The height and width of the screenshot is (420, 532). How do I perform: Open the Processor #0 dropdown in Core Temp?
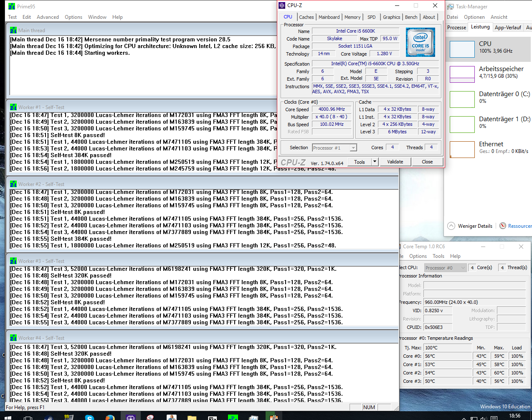(445, 268)
